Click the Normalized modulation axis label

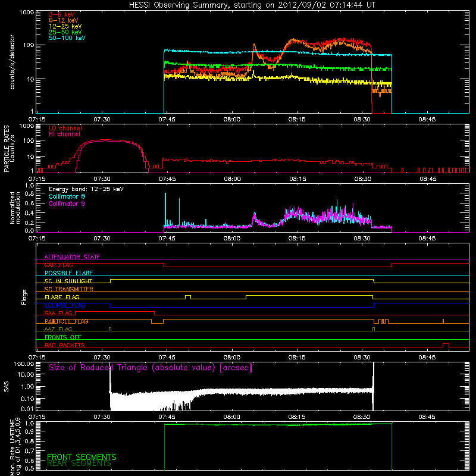coord(15,208)
